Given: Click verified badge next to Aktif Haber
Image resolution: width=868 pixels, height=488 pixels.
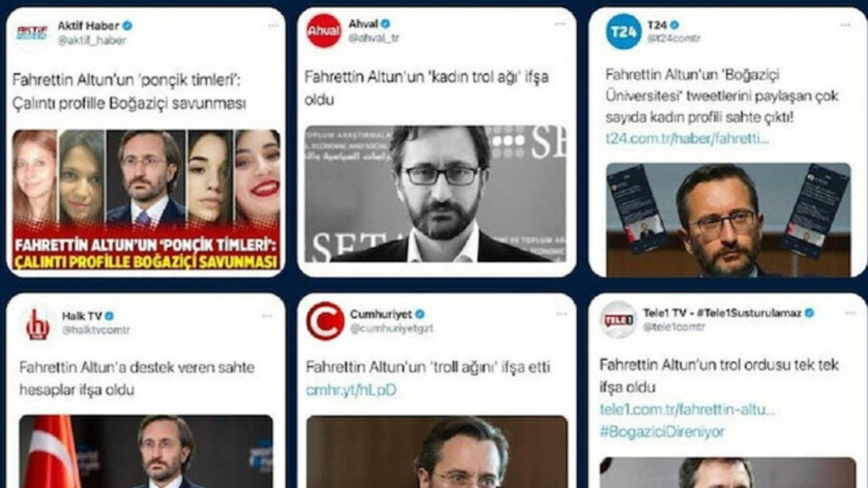Looking at the screenshot, I should coord(127,26).
